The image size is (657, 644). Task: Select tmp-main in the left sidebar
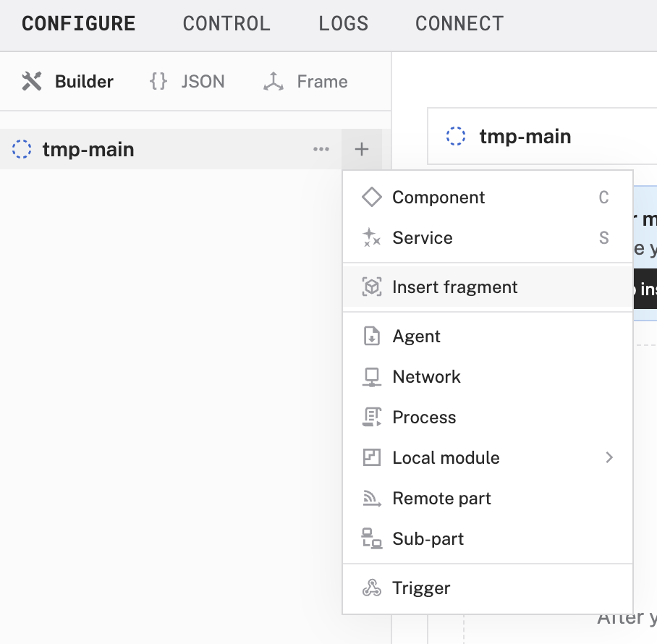click(x=88, y=150)
